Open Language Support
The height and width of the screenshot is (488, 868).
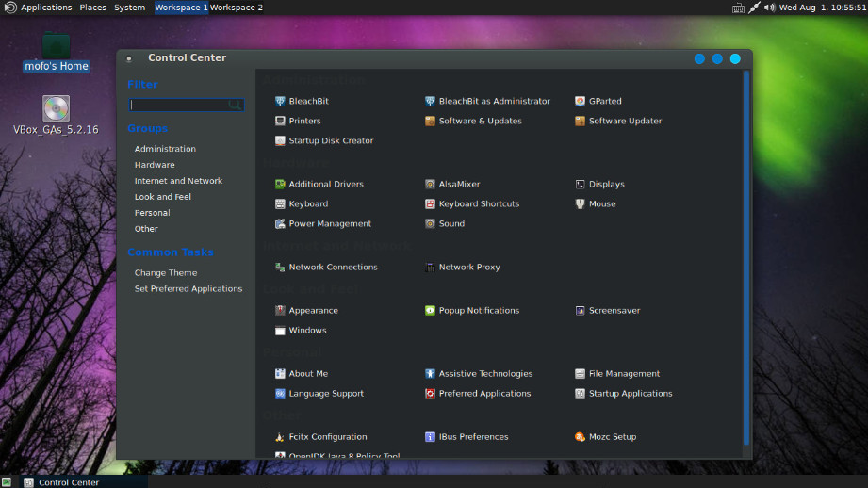(x=319, y=394)
